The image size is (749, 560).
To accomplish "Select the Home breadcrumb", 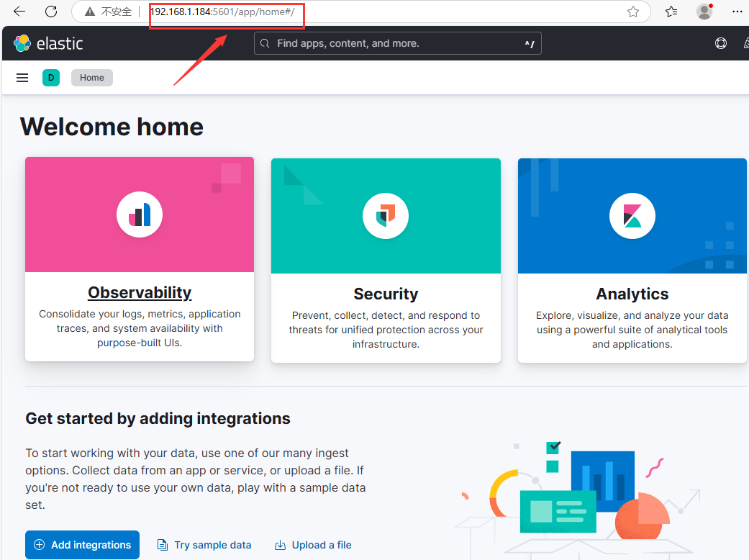I will [x=91, y=78].
